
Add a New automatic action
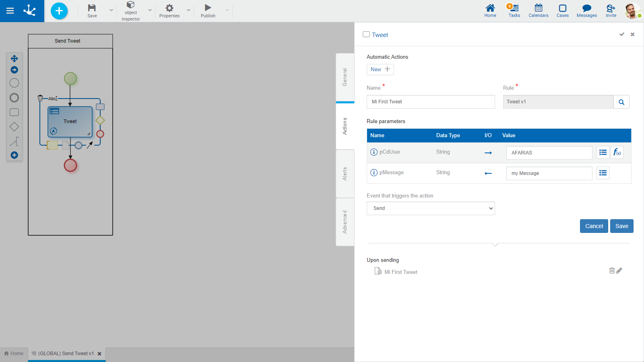380,70
